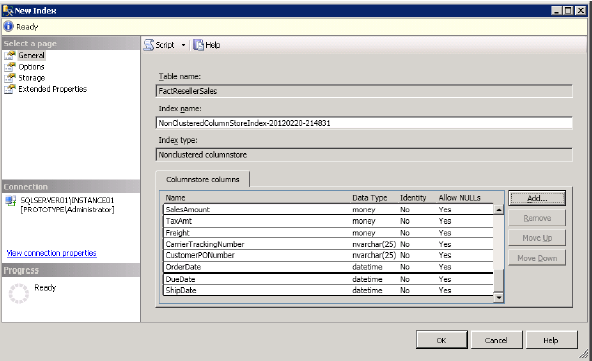Click the Allow NULLs column header

(x=459, y=197)
